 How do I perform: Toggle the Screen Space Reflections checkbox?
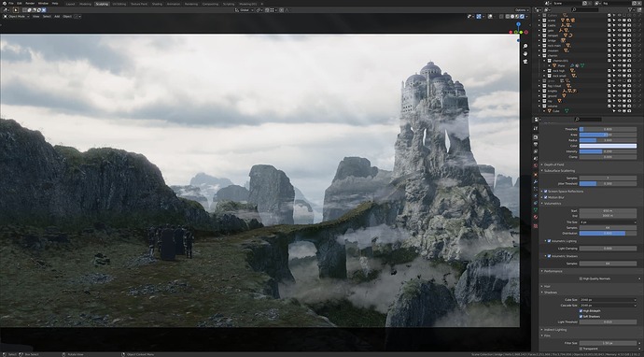(x=545, y=192)
